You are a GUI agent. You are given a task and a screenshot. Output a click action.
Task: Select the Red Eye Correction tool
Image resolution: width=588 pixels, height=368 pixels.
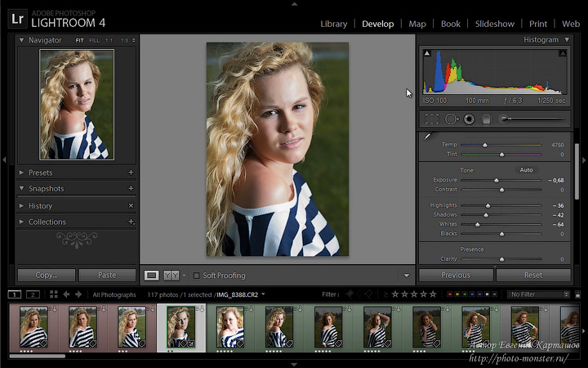click(x=469, y=119)
